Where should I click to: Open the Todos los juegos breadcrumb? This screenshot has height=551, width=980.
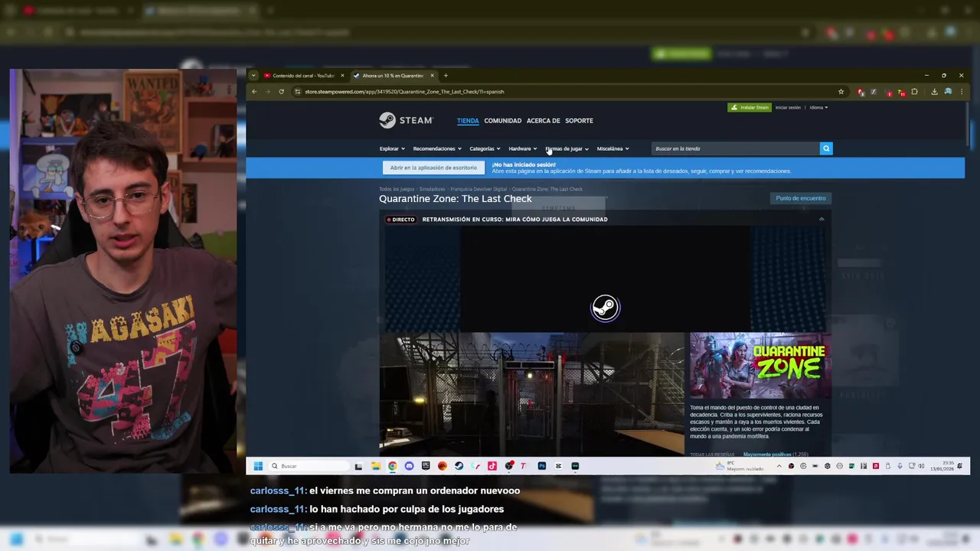tap(397, 189)
